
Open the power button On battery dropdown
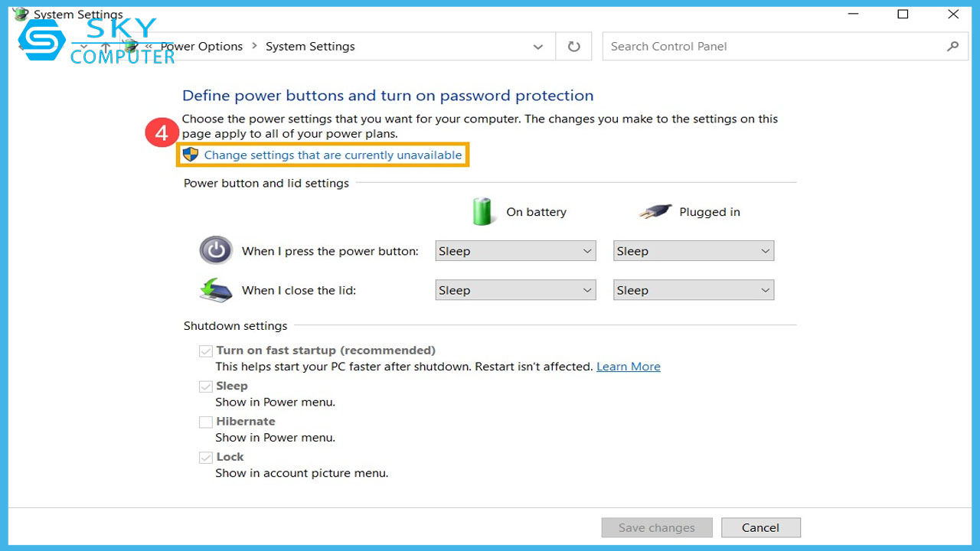(515, 251)
